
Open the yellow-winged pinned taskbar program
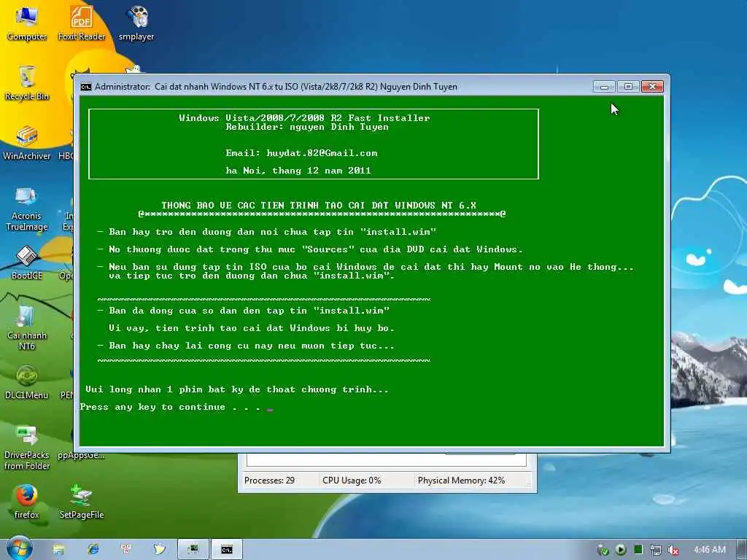[159, 550]
